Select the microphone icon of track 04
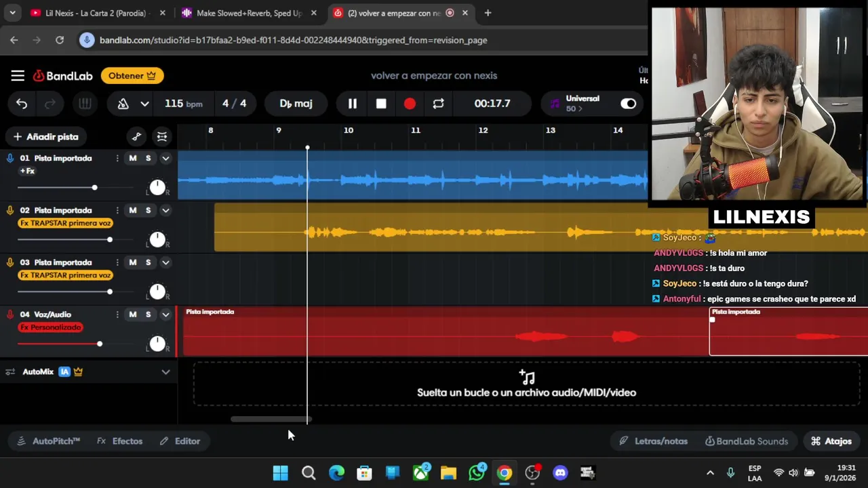868x488 pixels. 10,314
